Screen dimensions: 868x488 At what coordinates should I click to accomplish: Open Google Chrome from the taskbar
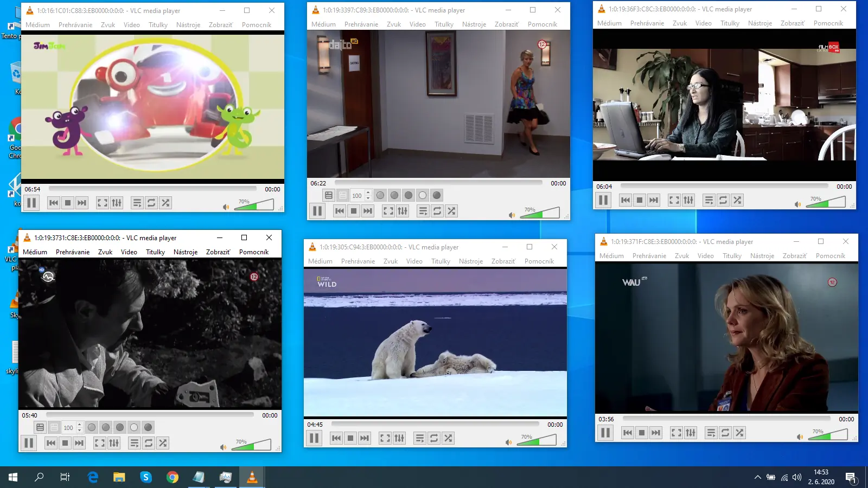(173, 477)
